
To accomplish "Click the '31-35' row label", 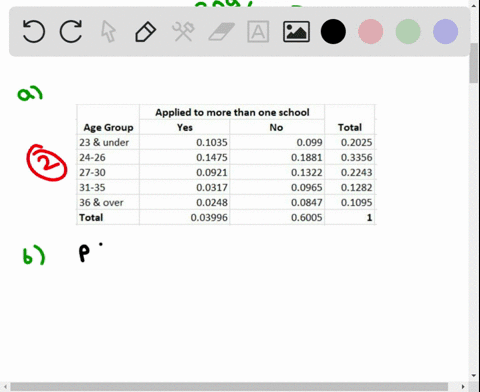I will [92, 187].
